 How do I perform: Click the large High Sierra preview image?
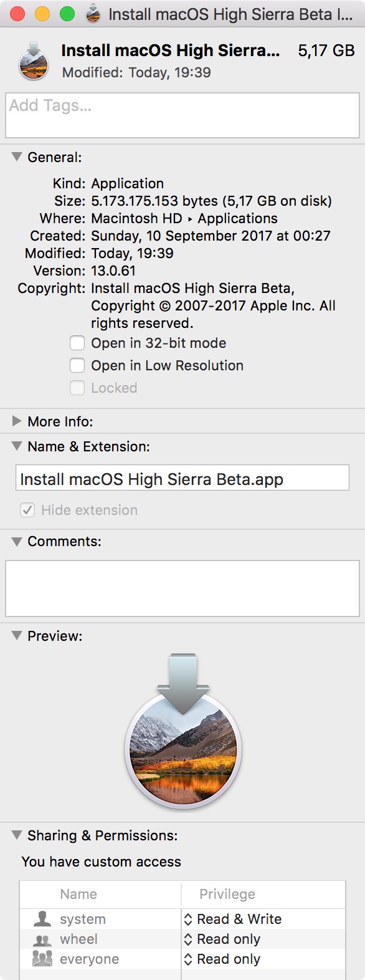point(183,731)
